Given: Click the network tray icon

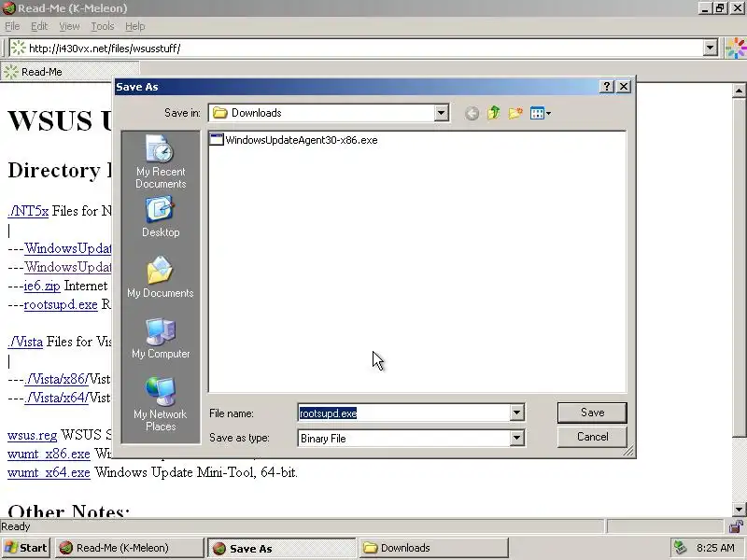Looking at the screenshot, I should (680, 548).
